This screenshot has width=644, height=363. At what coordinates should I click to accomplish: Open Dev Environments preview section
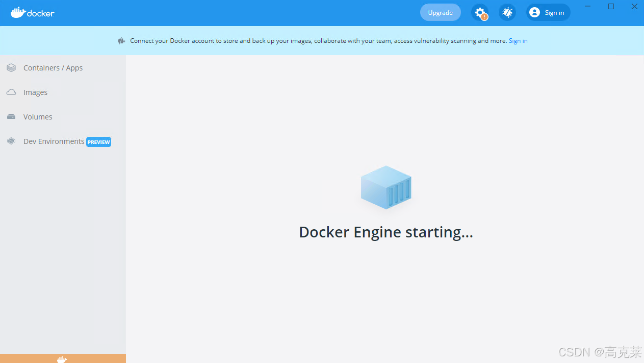click(x=54, y=141)
